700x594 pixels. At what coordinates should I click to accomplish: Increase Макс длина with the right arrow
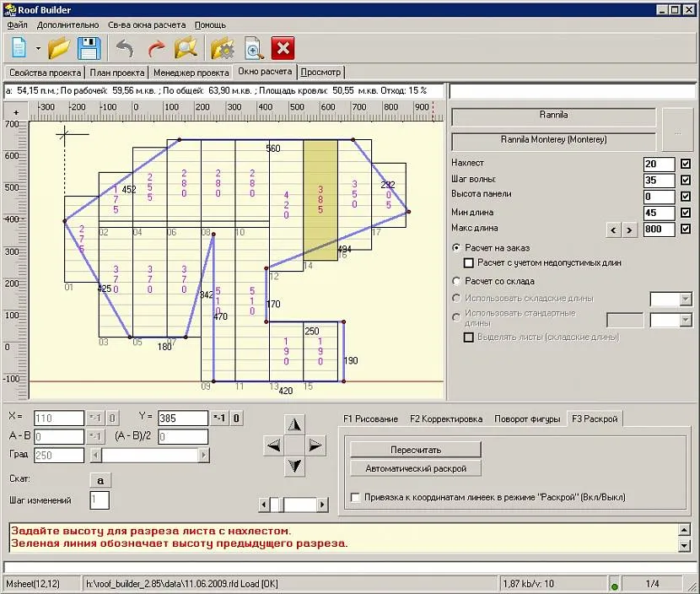629,230
